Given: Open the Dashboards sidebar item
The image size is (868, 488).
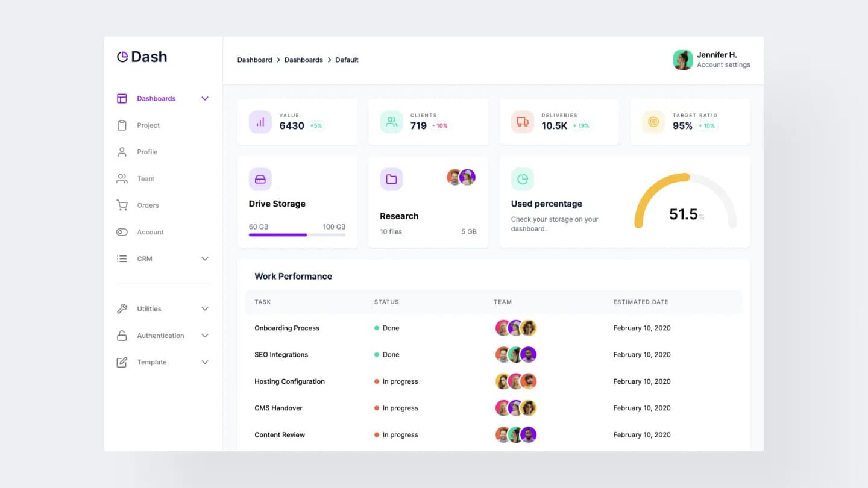Looking at the screenshot, I should (x=156, y=98).
